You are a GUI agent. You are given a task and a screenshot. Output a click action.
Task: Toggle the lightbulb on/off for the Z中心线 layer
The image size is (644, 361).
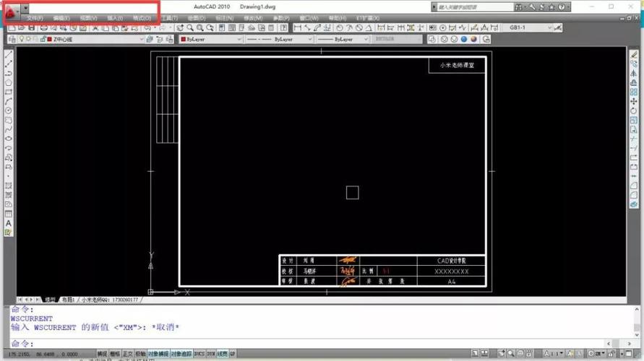[x=22, y=39]
